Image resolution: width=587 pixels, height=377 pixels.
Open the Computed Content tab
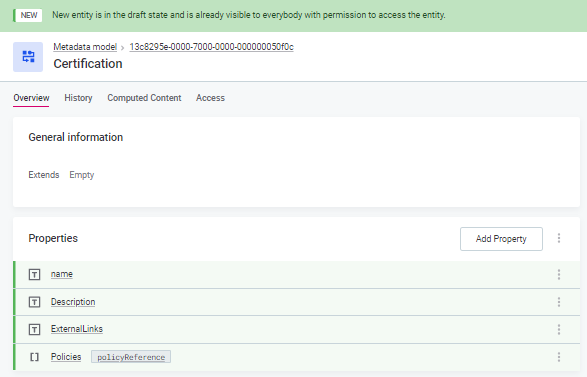click(x=144, y=98)
